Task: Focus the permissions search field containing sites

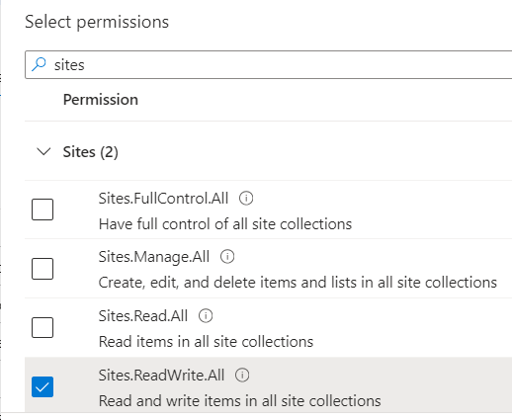Action: click(x=268, y=65)
